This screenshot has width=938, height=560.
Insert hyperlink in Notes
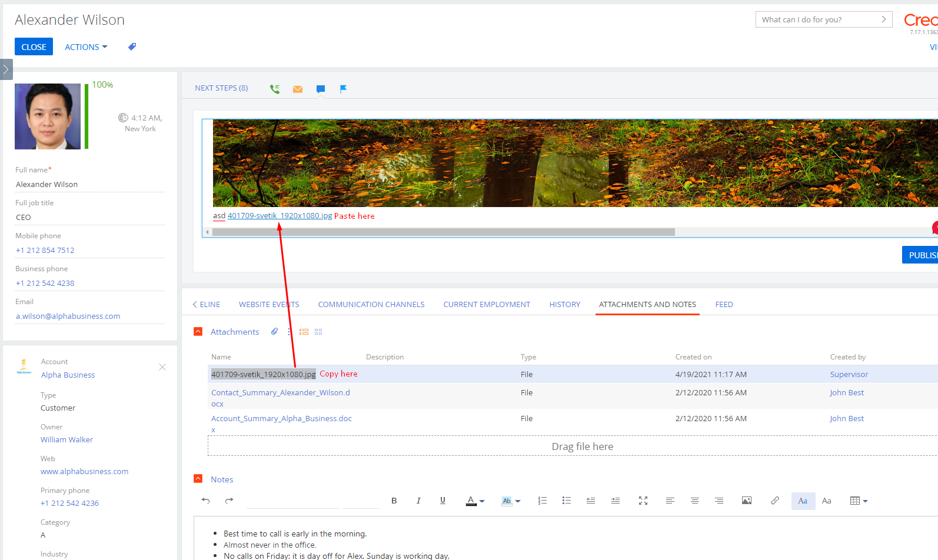click(x=775, y=501)
